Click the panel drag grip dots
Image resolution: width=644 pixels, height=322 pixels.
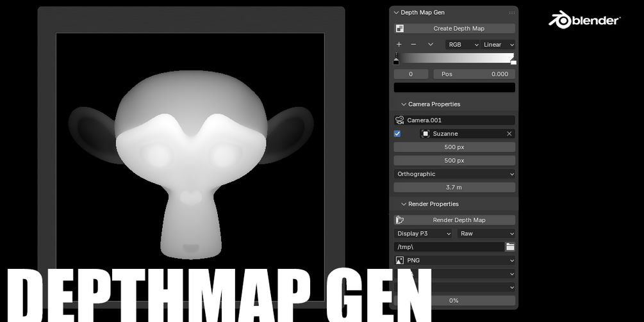tap(512, 13)
